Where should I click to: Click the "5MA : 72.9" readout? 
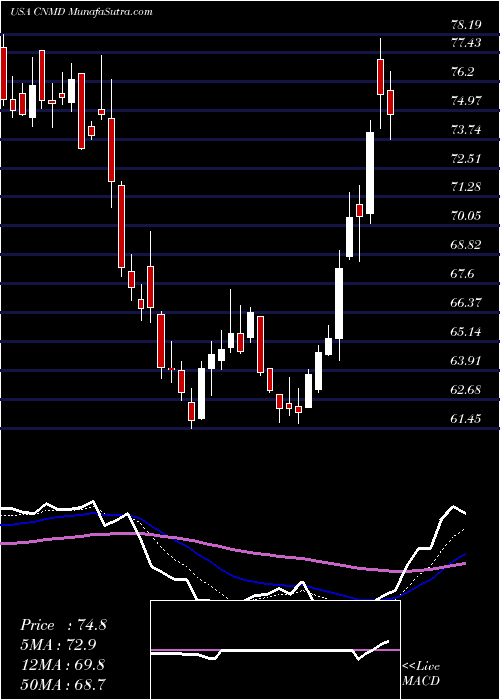click(x=59, y=645)
